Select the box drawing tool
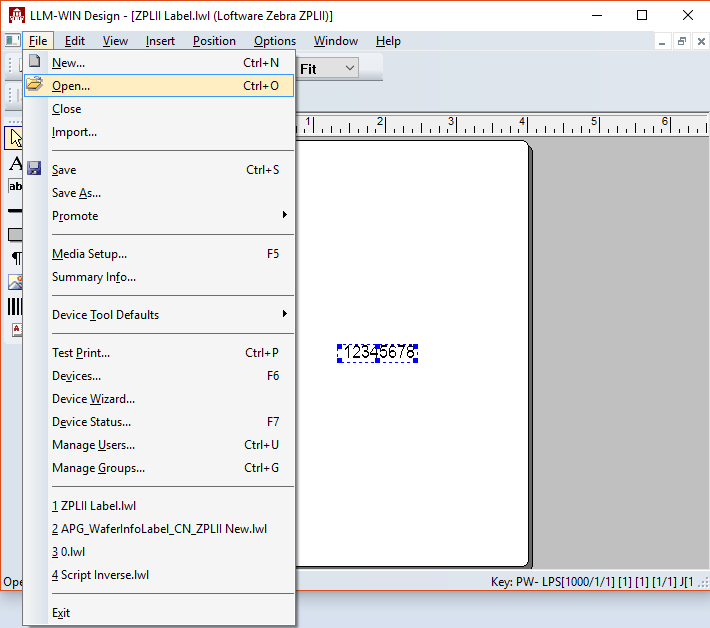Screen dimensions: 710x628 [15, 234]
